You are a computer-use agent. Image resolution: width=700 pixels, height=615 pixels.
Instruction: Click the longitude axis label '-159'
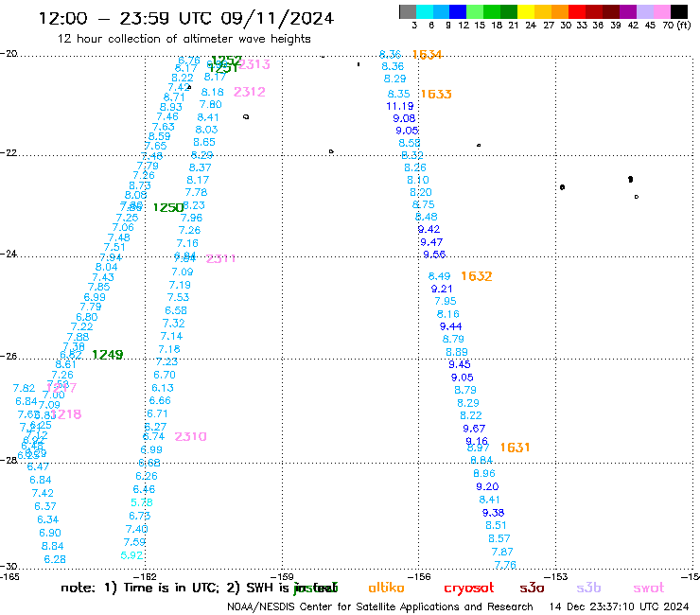[x=282, y=576]
